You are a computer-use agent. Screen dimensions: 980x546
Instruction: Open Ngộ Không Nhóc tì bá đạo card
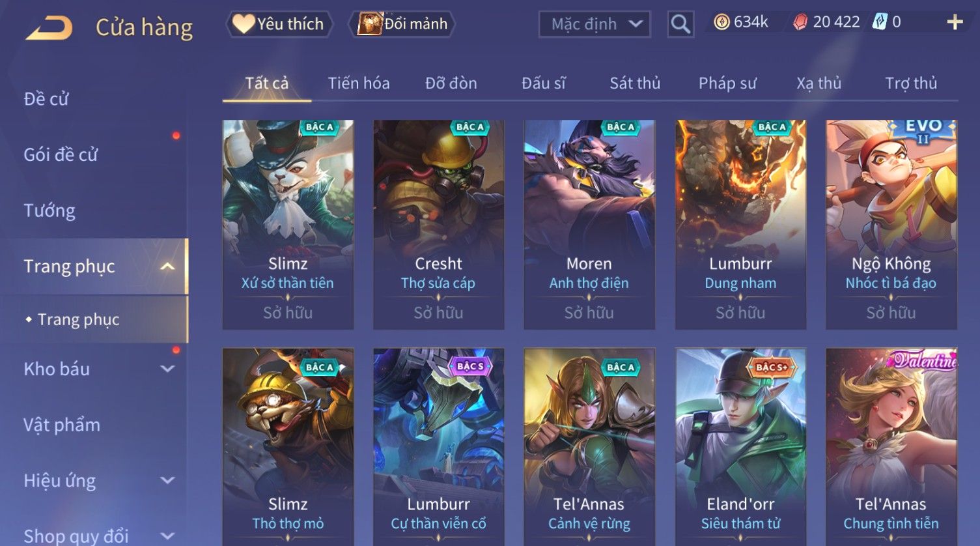[x=891, y=224]
